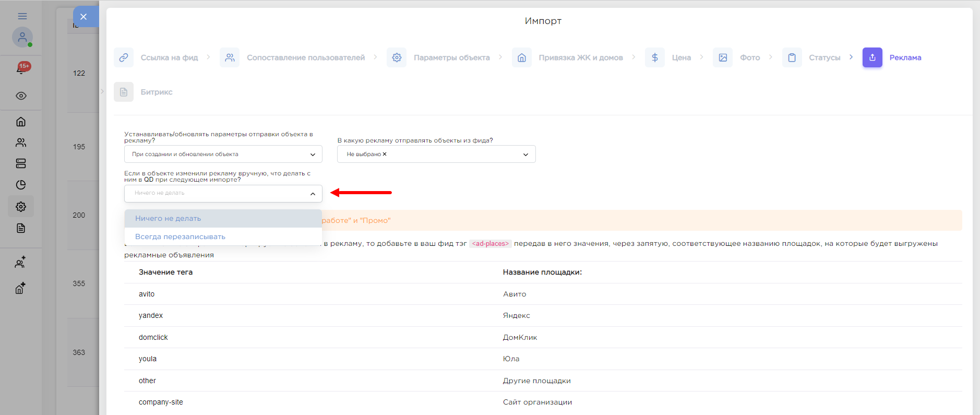Click the house icon for Привязка ЖК и домов
This screenshot has width=980, height=415.
(521, 57)
